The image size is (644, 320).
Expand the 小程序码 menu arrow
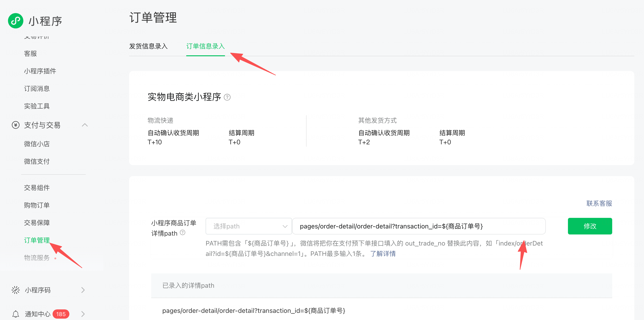(83, 290)
